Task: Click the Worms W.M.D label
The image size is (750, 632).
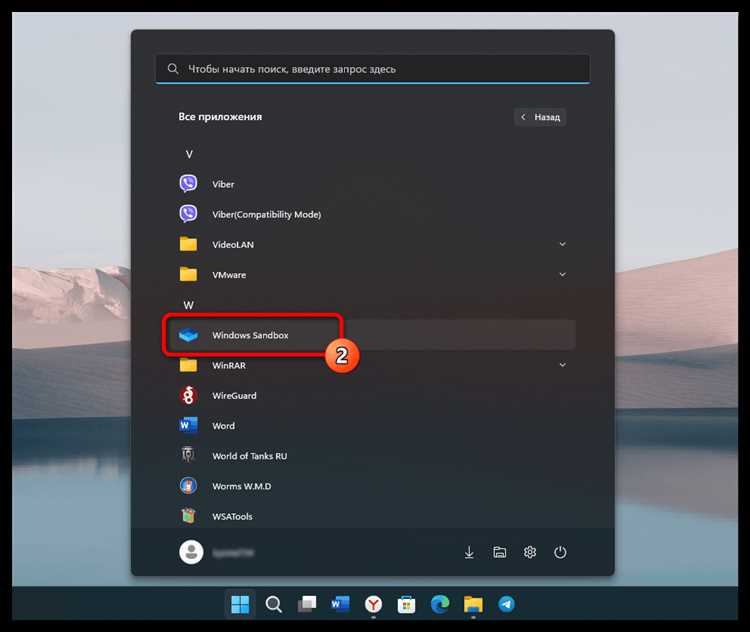Action: pos(242,486)
